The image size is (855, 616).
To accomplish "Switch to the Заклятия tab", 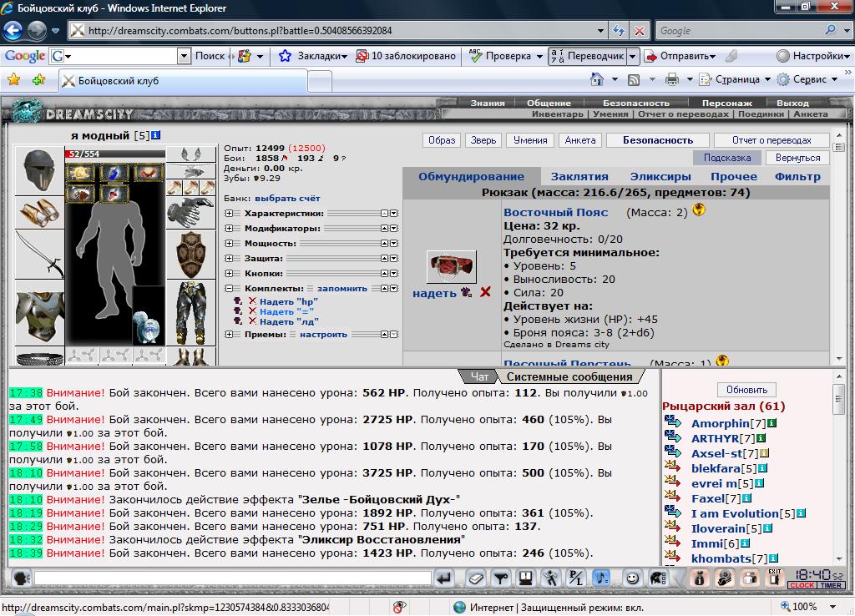I will click(579, 177).
